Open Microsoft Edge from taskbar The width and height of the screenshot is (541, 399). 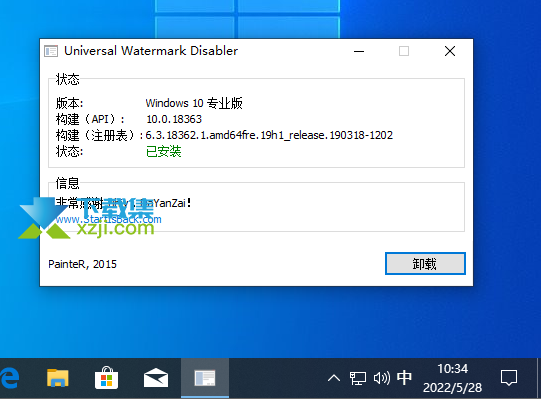coord(10,378)
